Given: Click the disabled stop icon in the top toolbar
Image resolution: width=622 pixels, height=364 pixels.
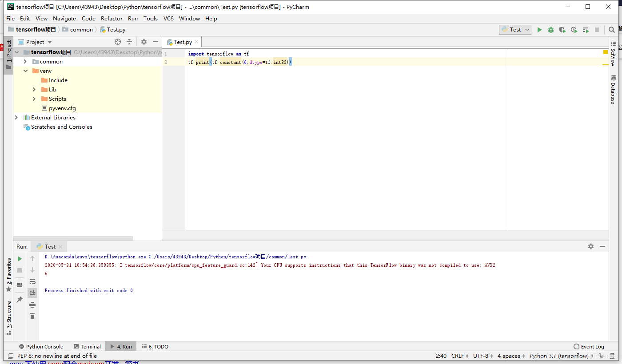Looking at the screenshot, I should pyautogui.click(x=597, y=30).
